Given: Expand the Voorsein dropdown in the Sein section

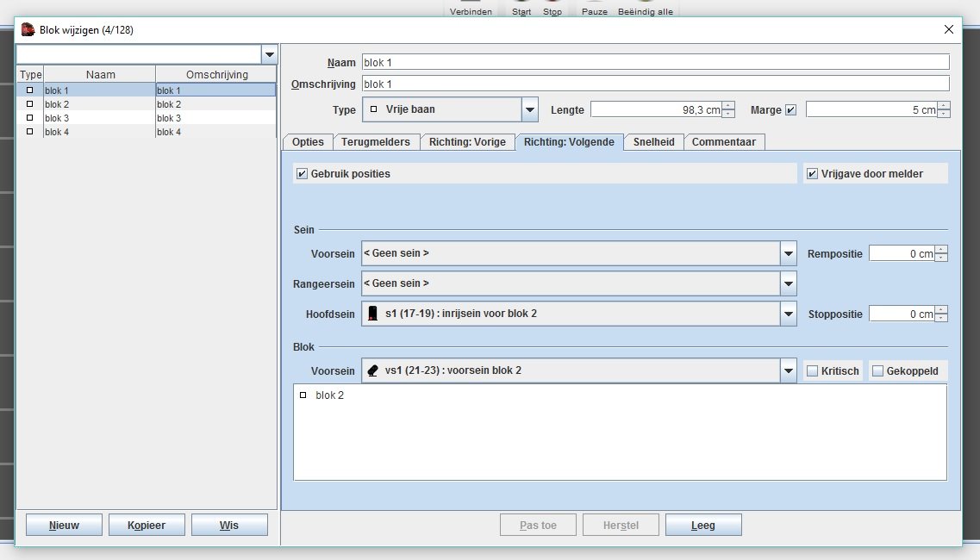Looking at the screenshot, I should (788, 253).
